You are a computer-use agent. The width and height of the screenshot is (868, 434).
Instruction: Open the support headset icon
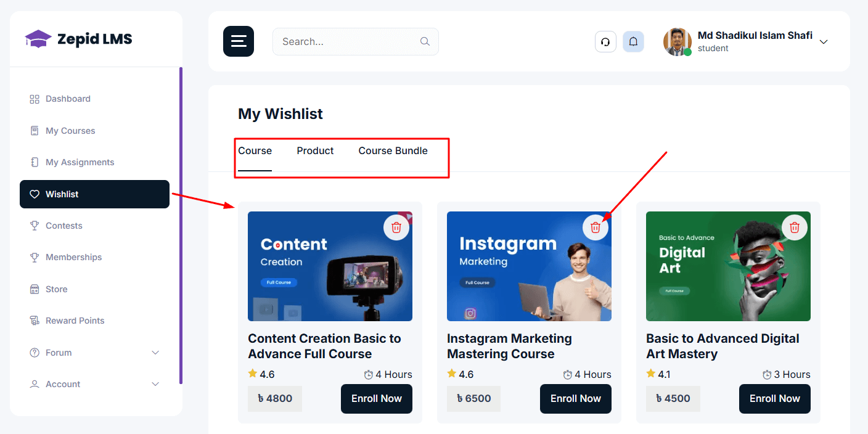pos(605,42)
